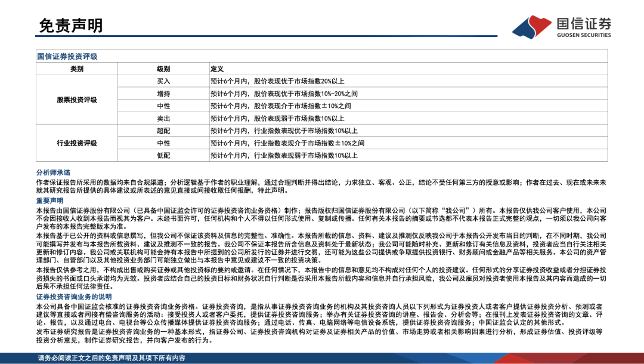
Task: Click the 分析师承诺 section heading
Action: pyautogui.click(x=53, y=172)
